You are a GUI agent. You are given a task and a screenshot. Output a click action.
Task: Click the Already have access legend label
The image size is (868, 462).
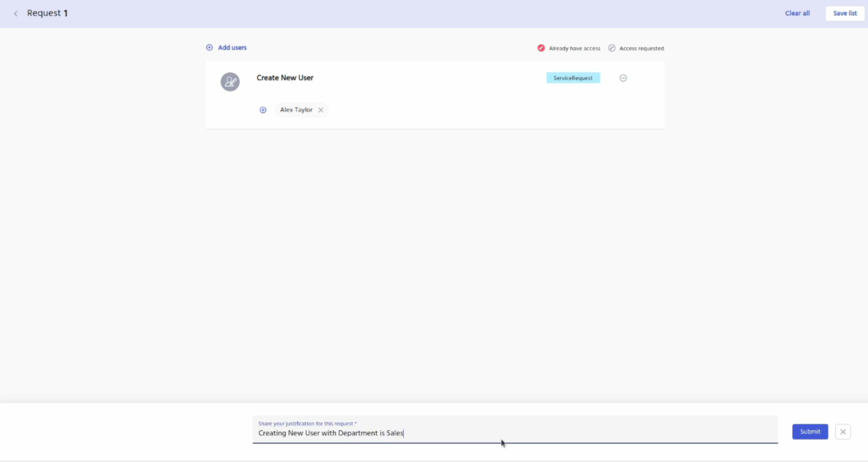click(x=574, y=49)
